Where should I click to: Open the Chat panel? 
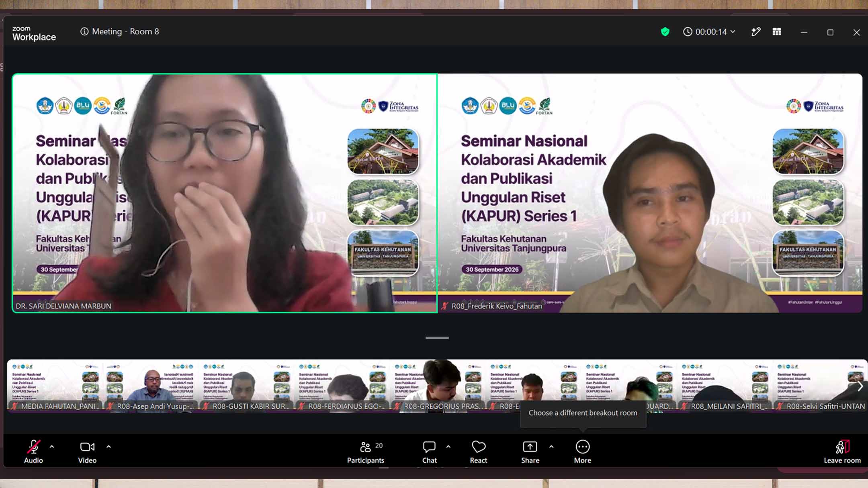pos(429,452)
